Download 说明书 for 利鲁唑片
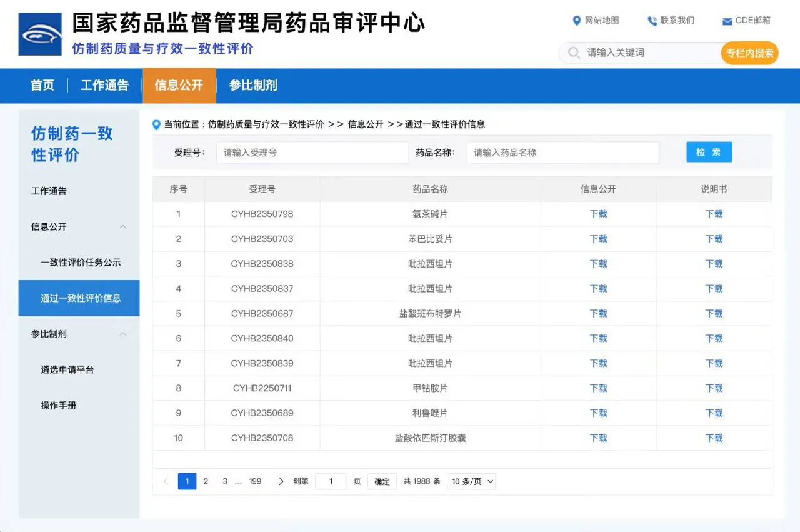The height and width of the screenshot is (532, 800). coord(714,413)
